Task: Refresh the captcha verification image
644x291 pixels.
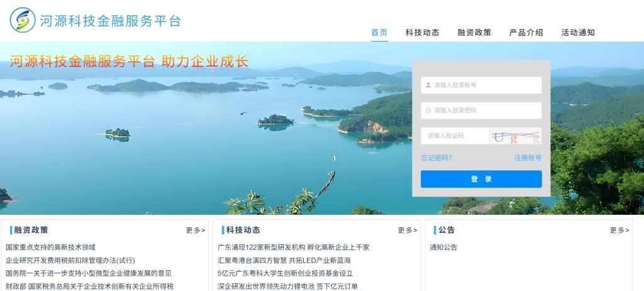Action: click(516, 136)
